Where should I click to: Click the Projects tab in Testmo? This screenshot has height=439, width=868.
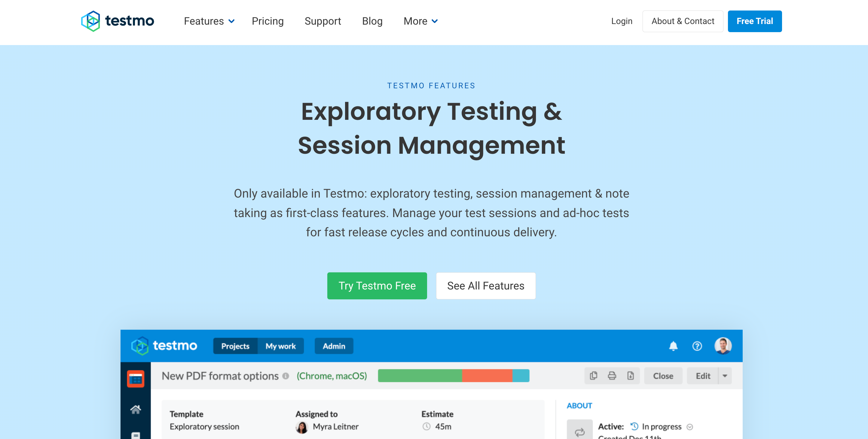[x=235, y=346]
